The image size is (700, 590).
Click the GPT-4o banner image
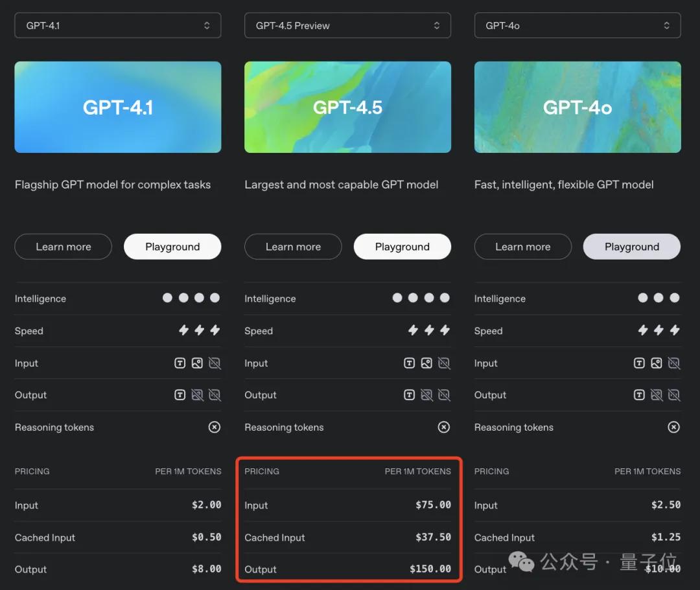pyautogui.click(x=577, y=107)
